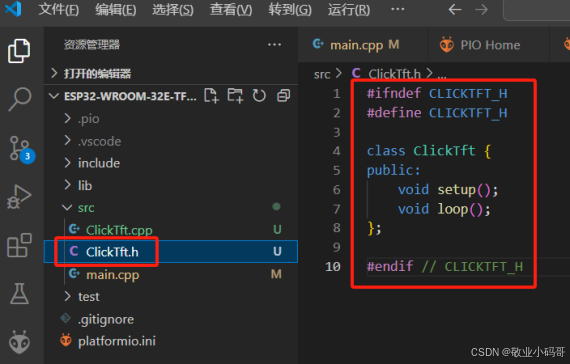
Task: Click the src breadcrumb segment
Action: click(x=322, y=74)
